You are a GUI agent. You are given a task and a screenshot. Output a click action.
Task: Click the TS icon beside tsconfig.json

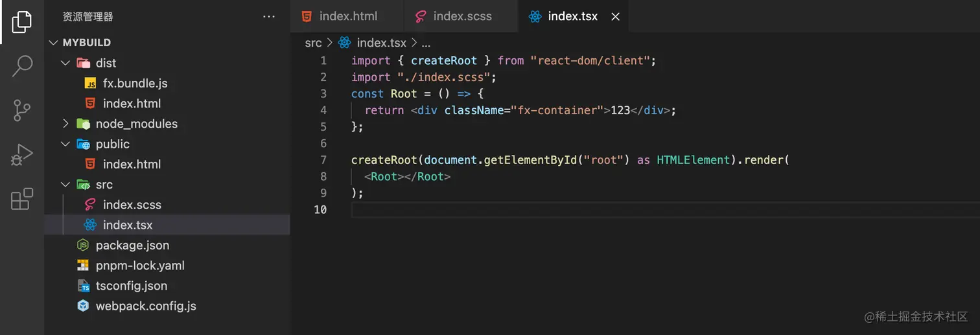[83, 286]
